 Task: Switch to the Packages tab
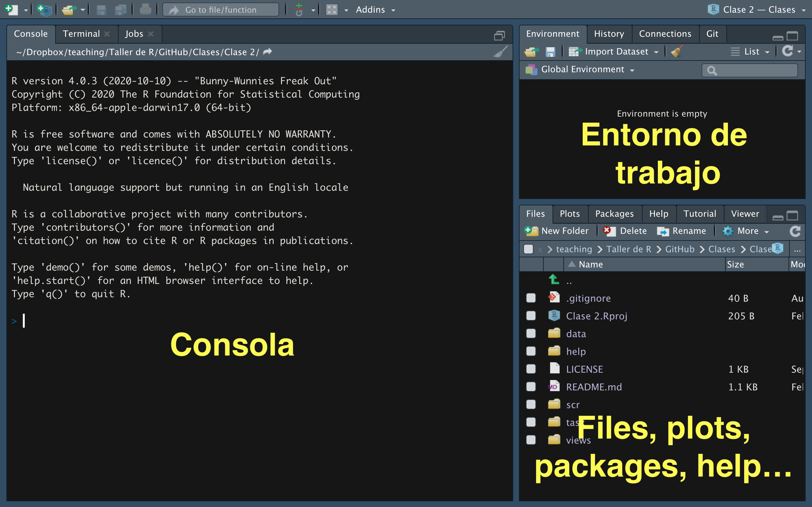(614, 214)
